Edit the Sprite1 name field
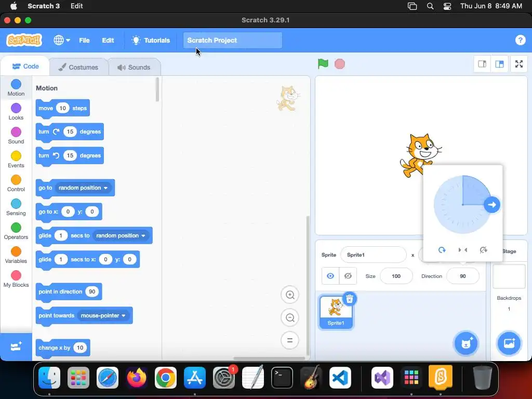Image resolution: width=532 pixels, height=399 pixels. tap(373, 255)
